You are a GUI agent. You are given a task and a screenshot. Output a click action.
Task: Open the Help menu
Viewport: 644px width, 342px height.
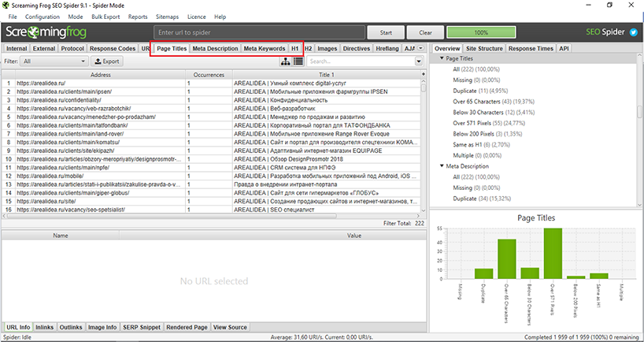[x=220, y=17]
